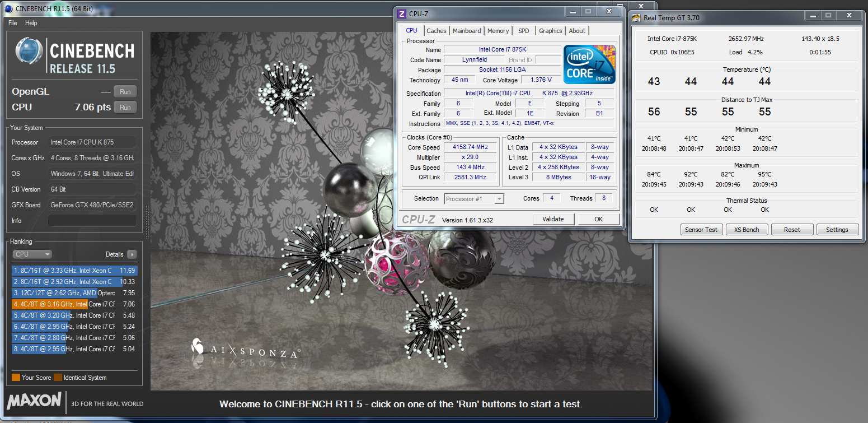Switch to the Memory tab in CPU-Z
Screen dimensions: 868x423
(x=498, y=31)
